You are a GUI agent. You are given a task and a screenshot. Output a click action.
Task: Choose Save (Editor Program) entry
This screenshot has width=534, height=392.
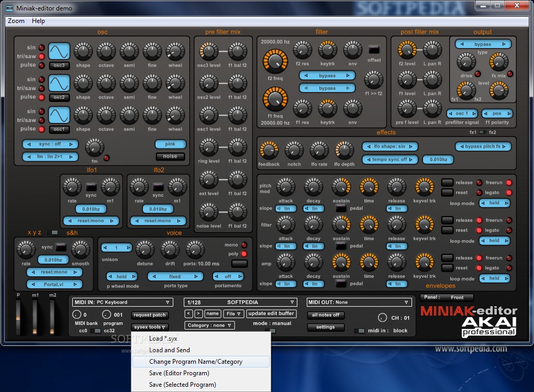[x=201, y=373]
